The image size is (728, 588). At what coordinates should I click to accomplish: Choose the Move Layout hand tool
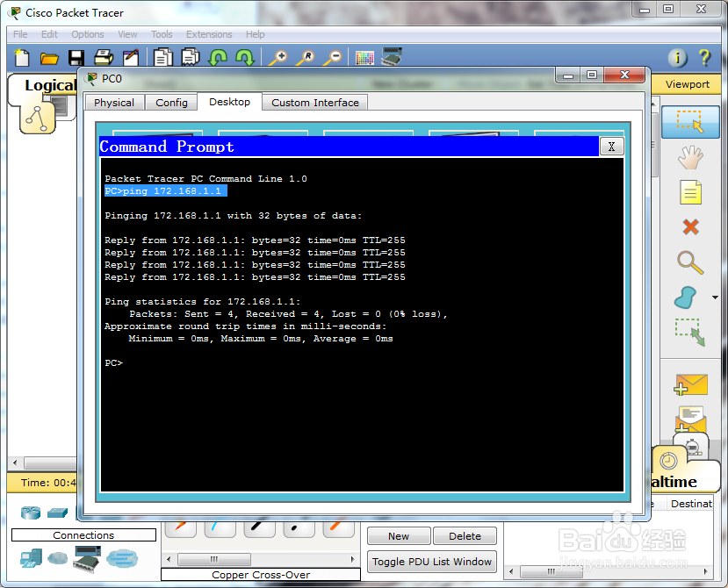(x=690, y=157)
